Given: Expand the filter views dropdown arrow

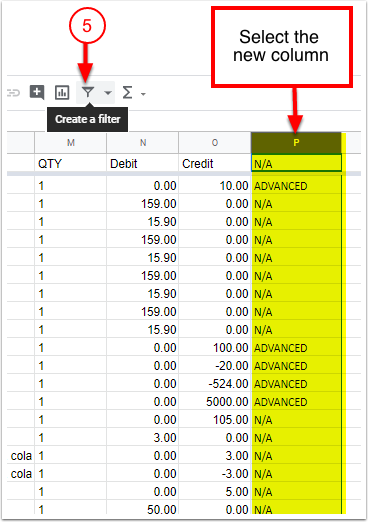Looking at the screenshot, I should click(108, 93).
